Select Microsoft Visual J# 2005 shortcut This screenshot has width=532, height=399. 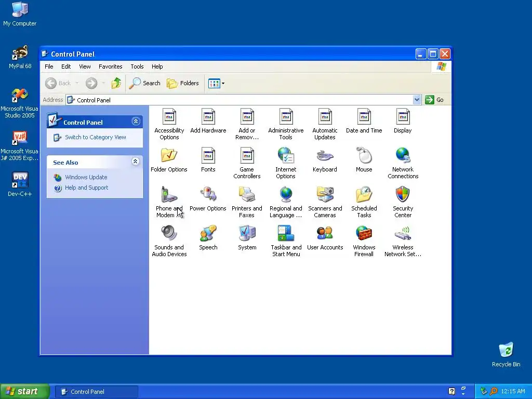pos(19,146)
